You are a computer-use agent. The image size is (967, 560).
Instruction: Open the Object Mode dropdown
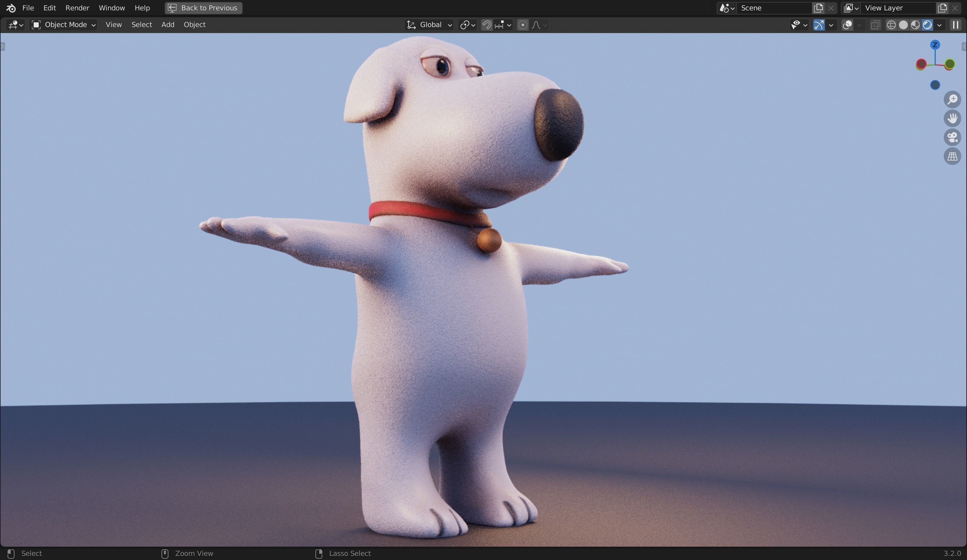64,25
